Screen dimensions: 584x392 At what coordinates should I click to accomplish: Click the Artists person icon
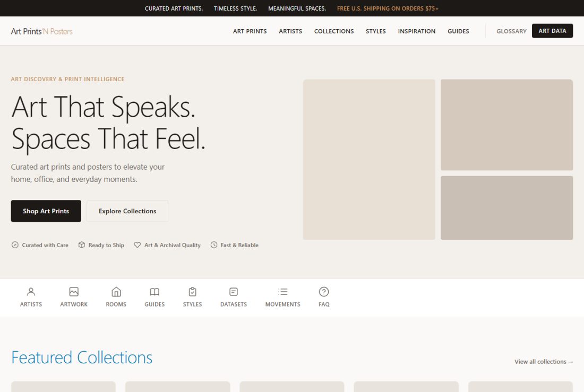(31, 292)
